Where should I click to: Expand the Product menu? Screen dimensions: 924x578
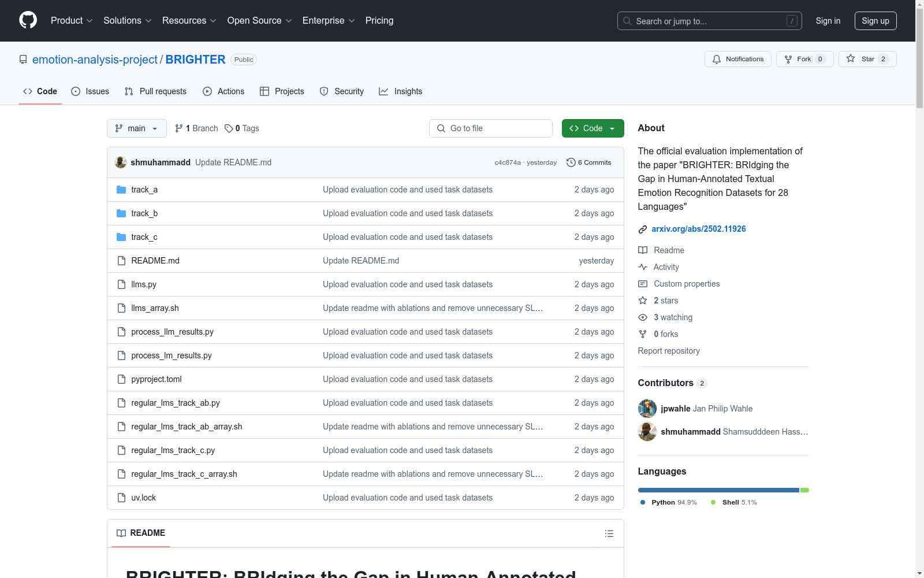(x=72, y=21)
